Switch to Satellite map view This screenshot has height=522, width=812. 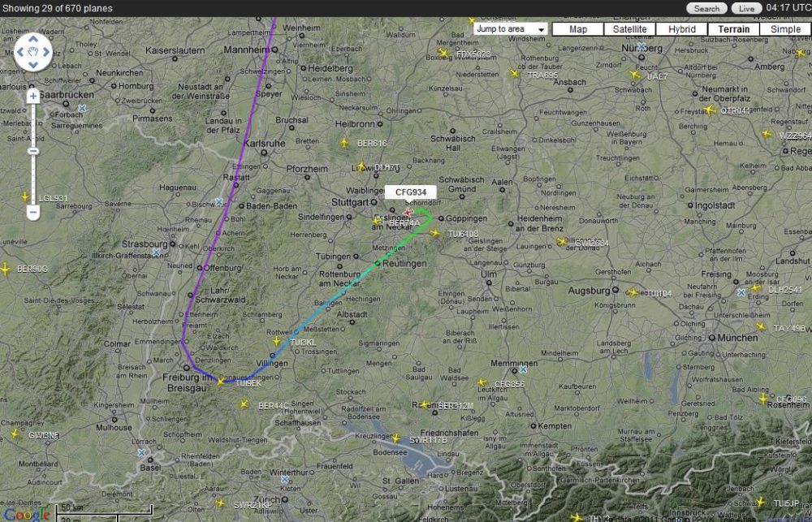pyautogui.click(x=630, y=29)
